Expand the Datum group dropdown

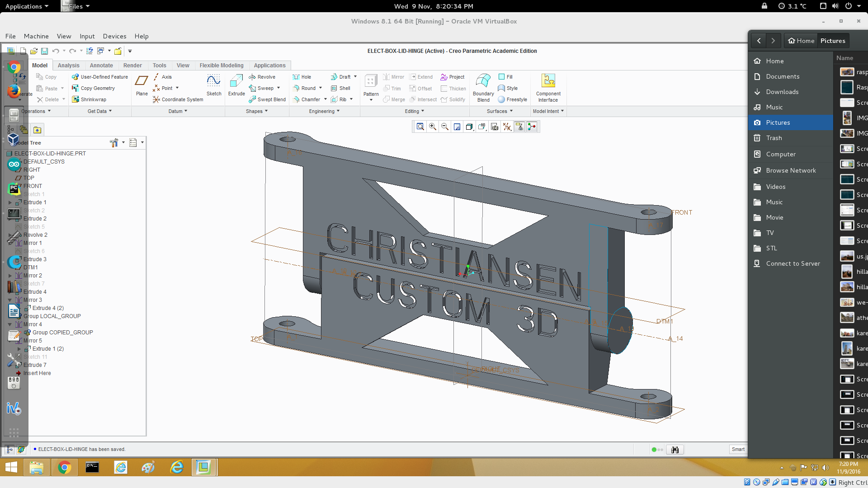[x=178, y=111]
